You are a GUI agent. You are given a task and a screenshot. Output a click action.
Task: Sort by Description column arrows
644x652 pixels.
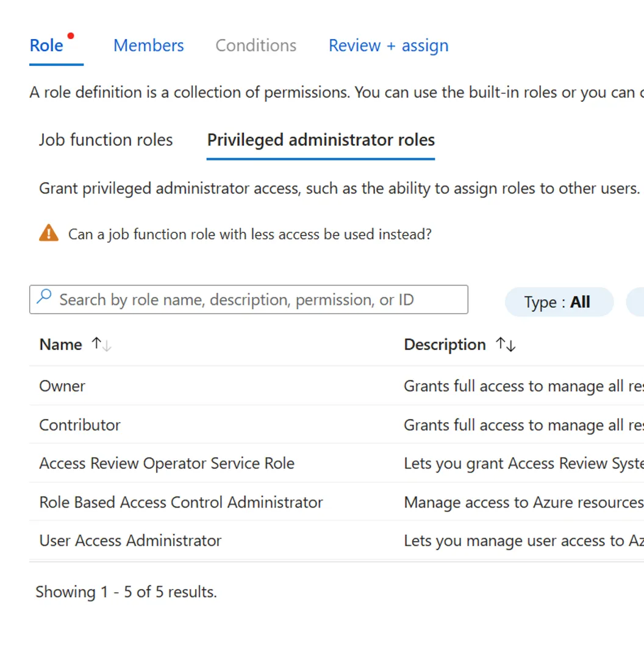(x=506, y=345)
